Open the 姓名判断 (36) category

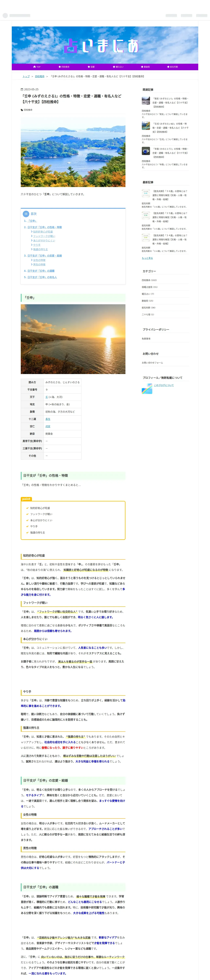[149, 308]
